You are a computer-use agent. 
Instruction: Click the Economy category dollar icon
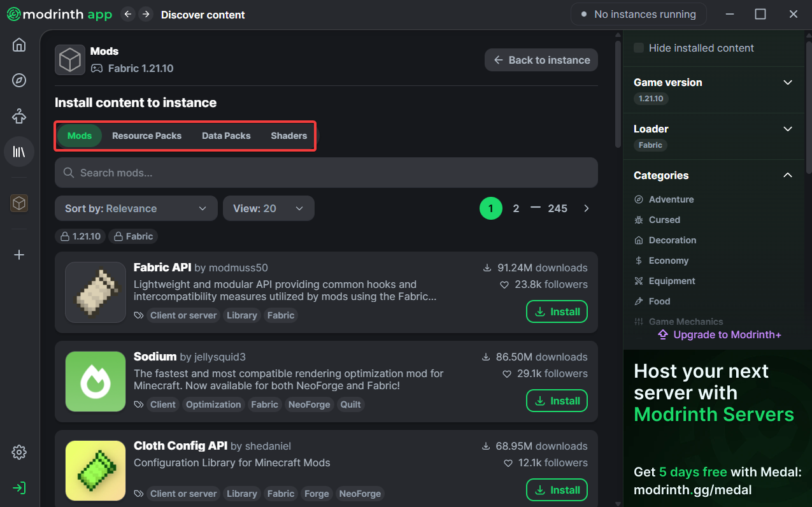pyautogui.click(x=639, y=261)
